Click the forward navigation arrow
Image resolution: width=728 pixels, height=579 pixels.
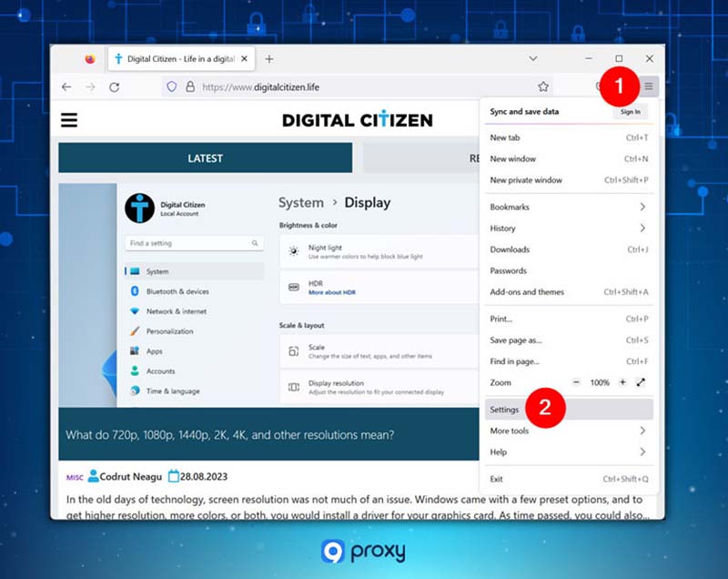click(90, 86)
